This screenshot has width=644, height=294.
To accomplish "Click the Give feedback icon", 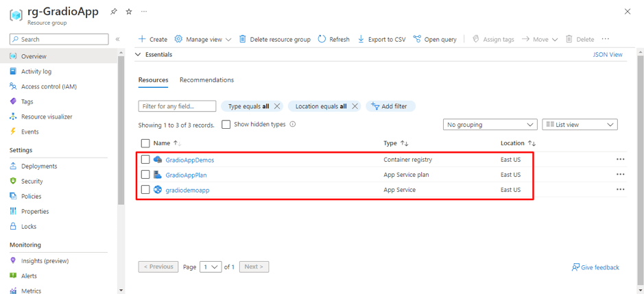I will (575, 267).
